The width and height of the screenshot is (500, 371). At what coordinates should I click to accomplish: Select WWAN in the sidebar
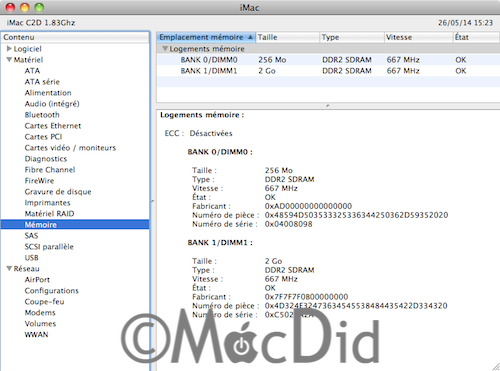36,335
